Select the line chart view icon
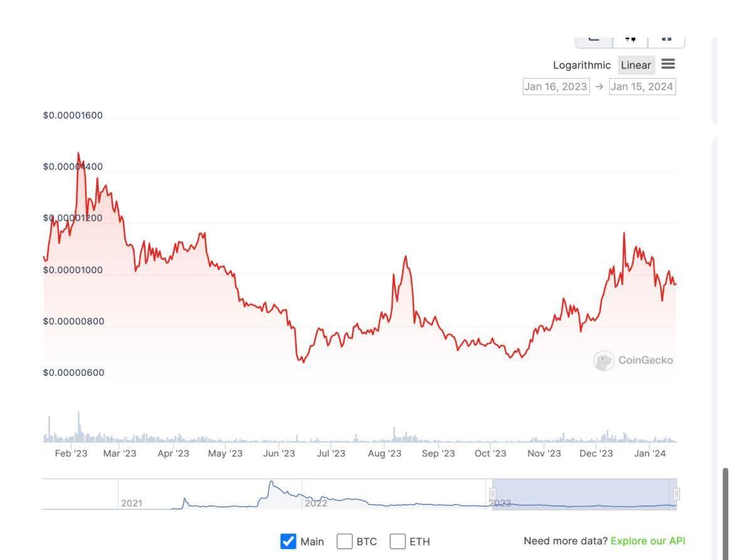 pyautogui.click(x=593, y=38)
